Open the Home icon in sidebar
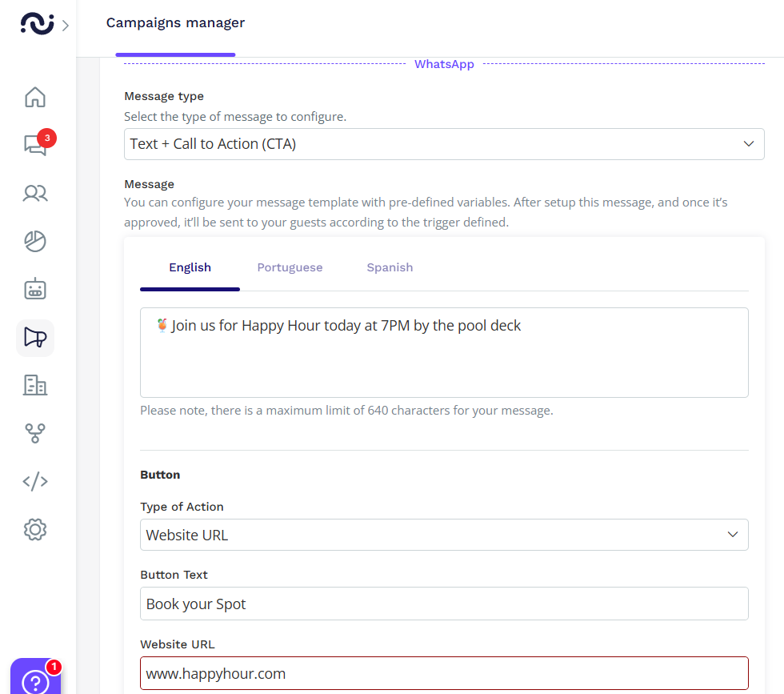The height and width of the screenshot is (694, 784). click(35, 97)
